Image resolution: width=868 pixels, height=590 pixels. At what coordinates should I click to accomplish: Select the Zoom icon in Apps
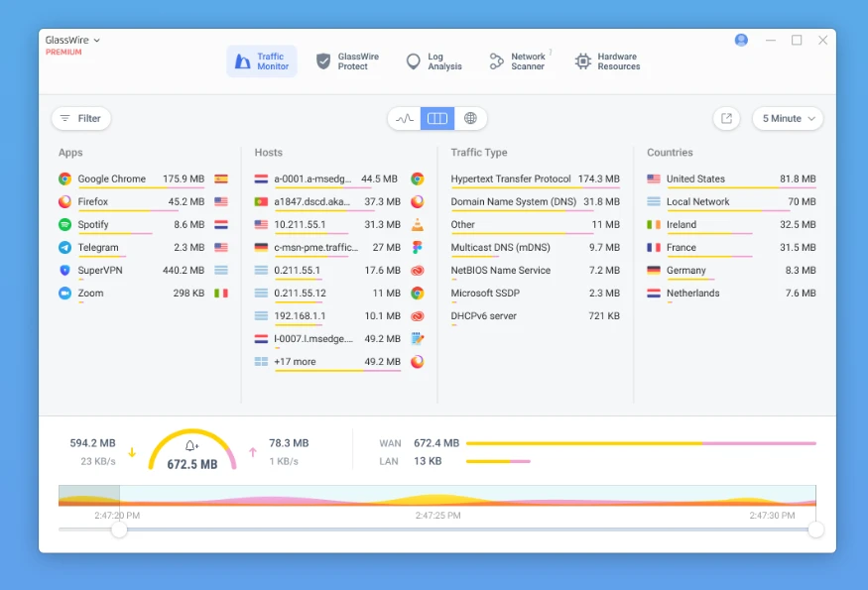pyautogui.click(x=64, y=293)
